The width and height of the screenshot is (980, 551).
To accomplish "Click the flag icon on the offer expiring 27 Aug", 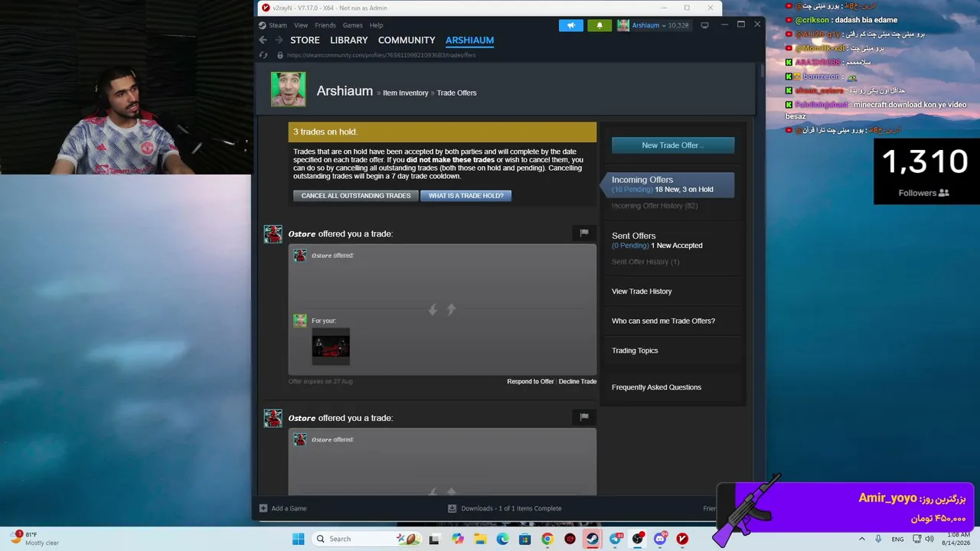I will [584, 233].
